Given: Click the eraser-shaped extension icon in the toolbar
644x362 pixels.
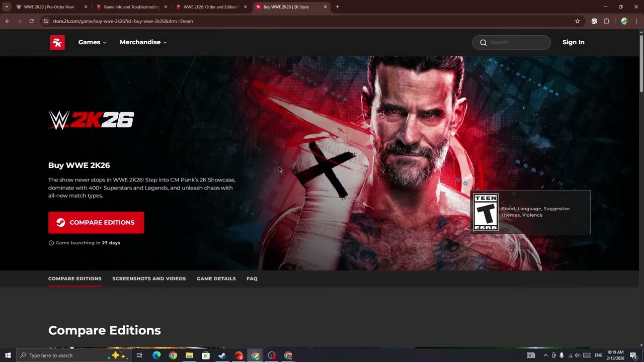Looking at the screenshot, I should (594, 21).
